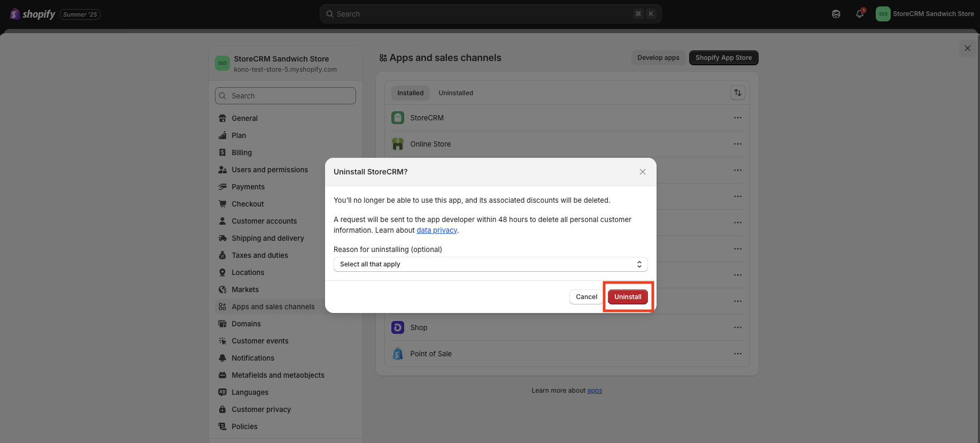The height and width of the screenshot is (443, 980).
Task: Go to Metafields and metaobjects settings
Action: [x=285, y=375]
